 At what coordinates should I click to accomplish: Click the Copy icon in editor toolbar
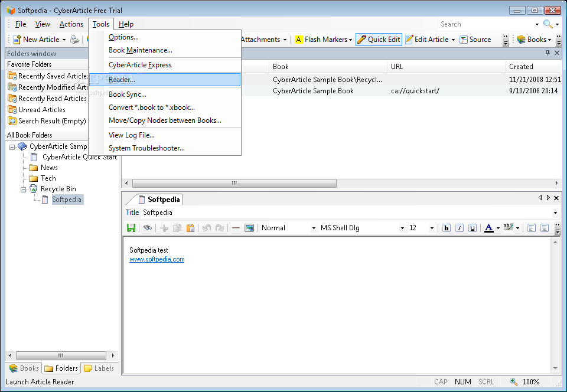pos(177,228)
